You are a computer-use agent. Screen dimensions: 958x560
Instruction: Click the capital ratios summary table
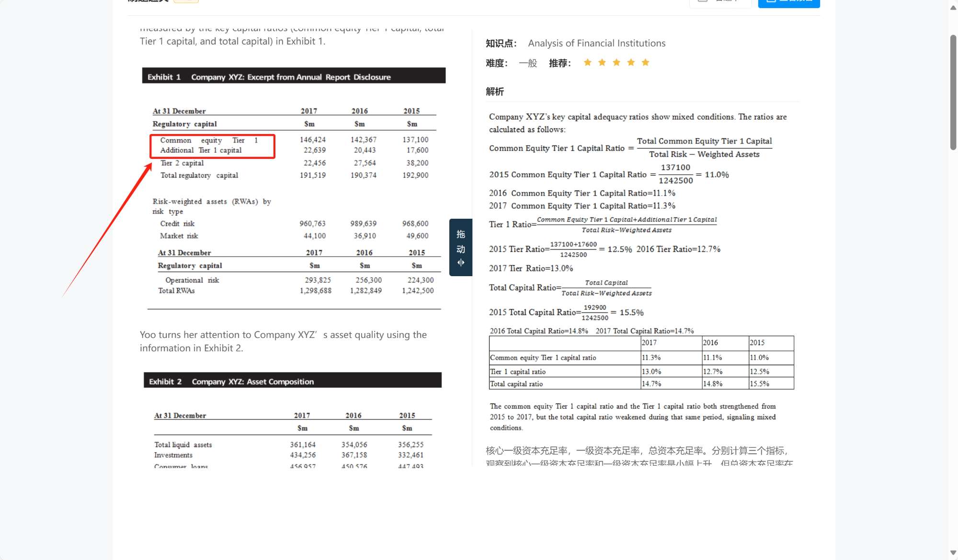641,363
